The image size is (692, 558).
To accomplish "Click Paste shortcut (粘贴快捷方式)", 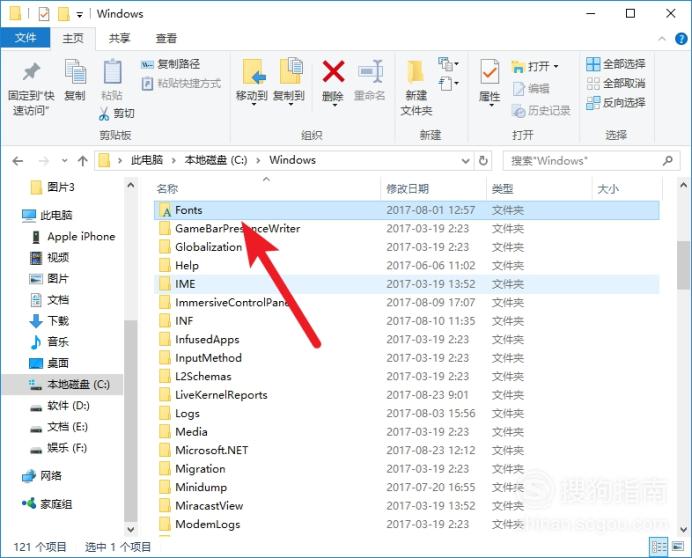I will (181, 83).
